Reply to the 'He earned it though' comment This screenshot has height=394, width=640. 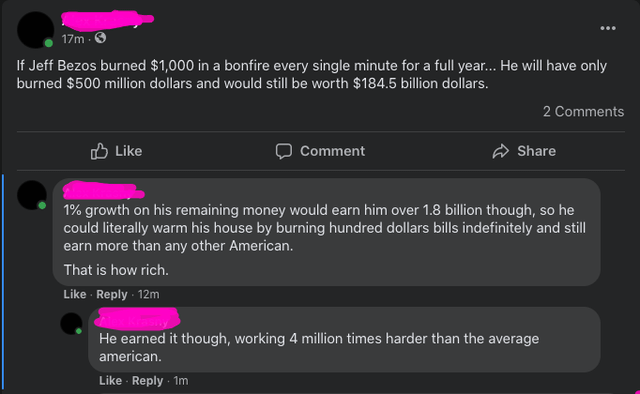tap(147, 381)
